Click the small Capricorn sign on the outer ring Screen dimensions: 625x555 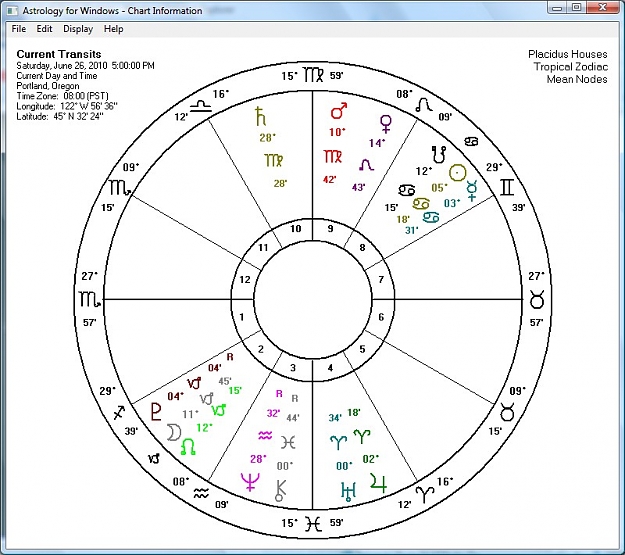154,458
